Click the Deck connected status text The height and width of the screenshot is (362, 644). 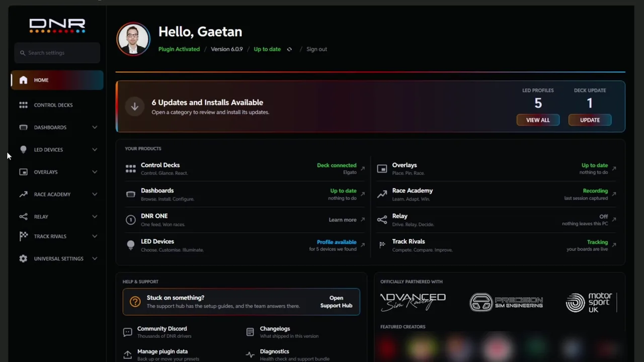point(337,165)
